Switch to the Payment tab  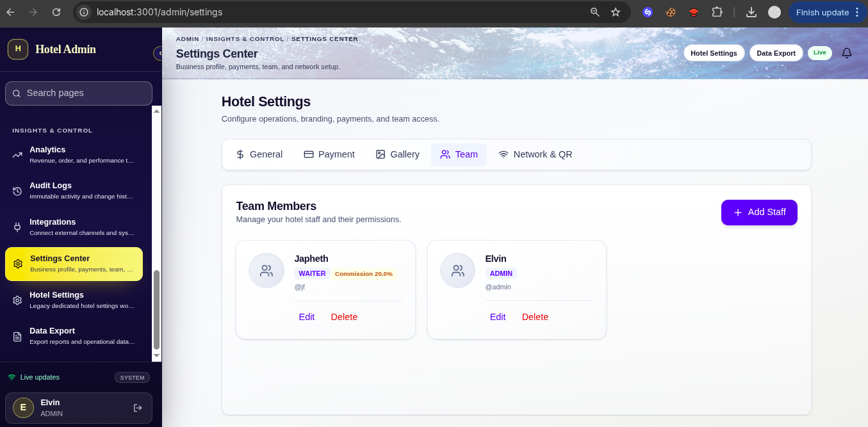(x=329, y=154)
